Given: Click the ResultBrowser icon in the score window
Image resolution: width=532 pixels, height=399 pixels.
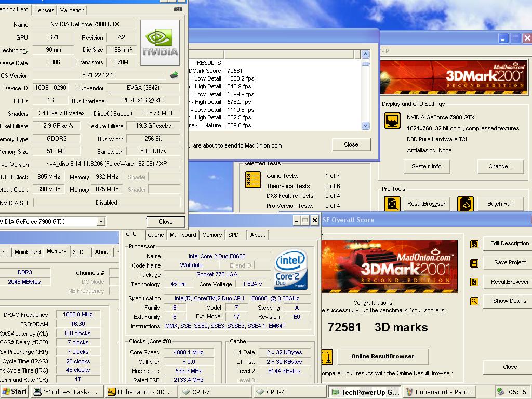Looking at the screenshot, I should tap(474, 282).
